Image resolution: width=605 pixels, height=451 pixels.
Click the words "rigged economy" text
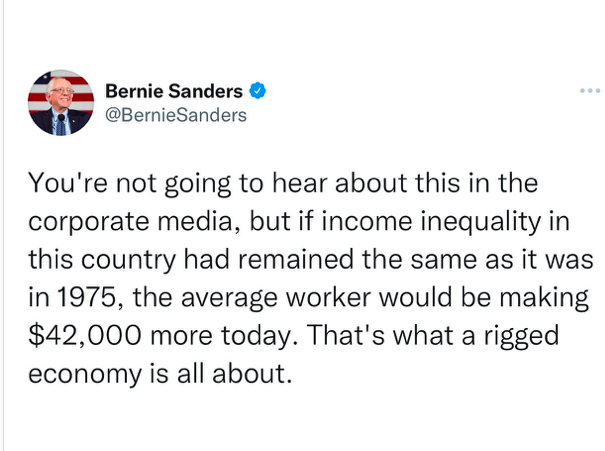tap(521, 336)
